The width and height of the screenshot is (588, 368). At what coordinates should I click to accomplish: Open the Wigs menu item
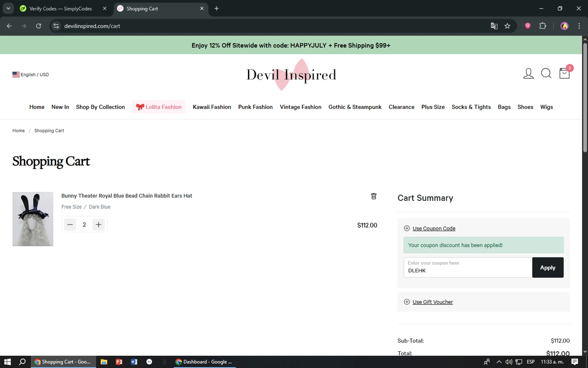[546, 107]
